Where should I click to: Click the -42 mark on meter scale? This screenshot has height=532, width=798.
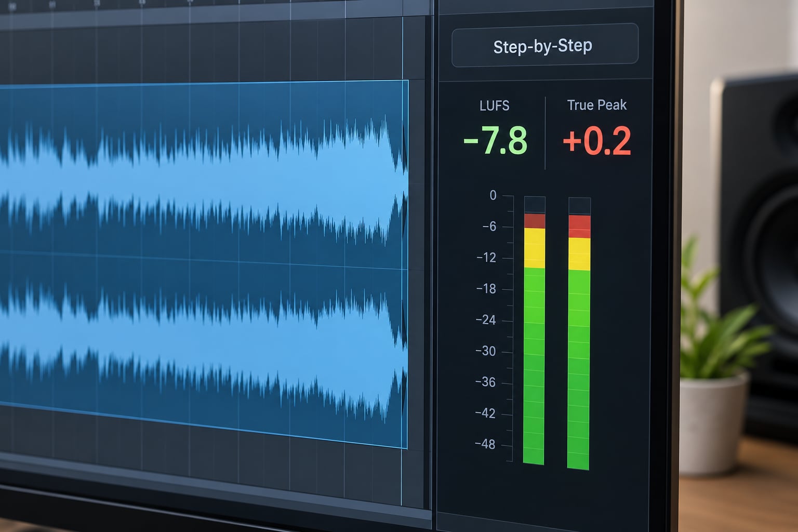(485, 414)
